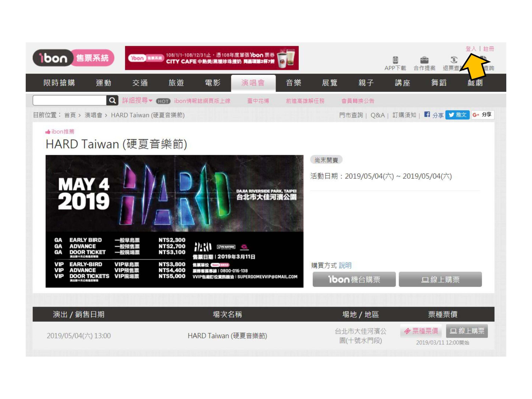This screenshot has width=532, height=399.
Task: Open the APP下載 phone icon
Action: click(395, 60)
